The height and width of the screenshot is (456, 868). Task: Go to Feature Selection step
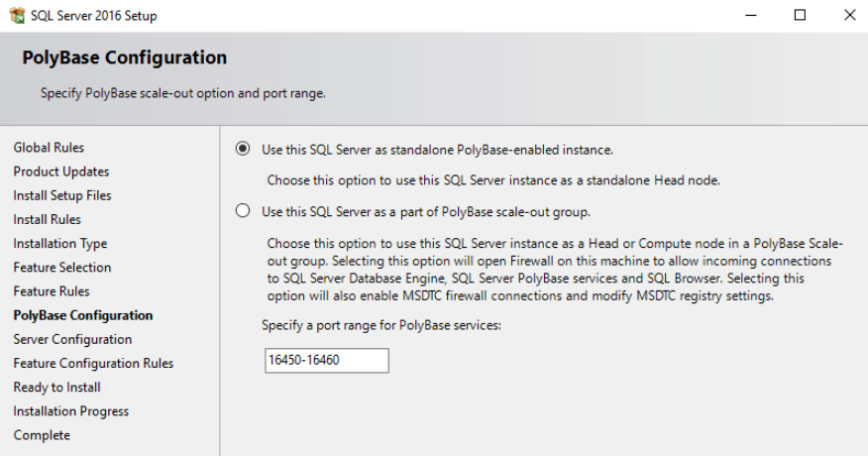point(61,268)
